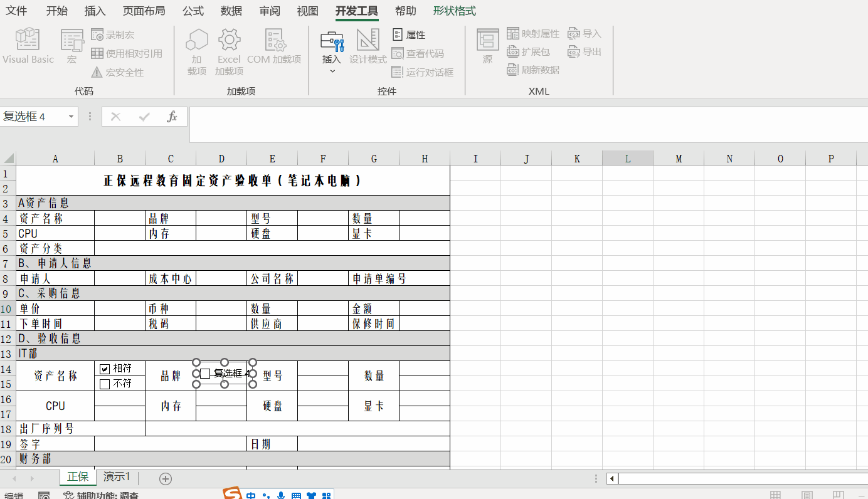Expand the 插入 controls dropdown
This screenshot has height=499, width=868.
click(x=332, y=71)
